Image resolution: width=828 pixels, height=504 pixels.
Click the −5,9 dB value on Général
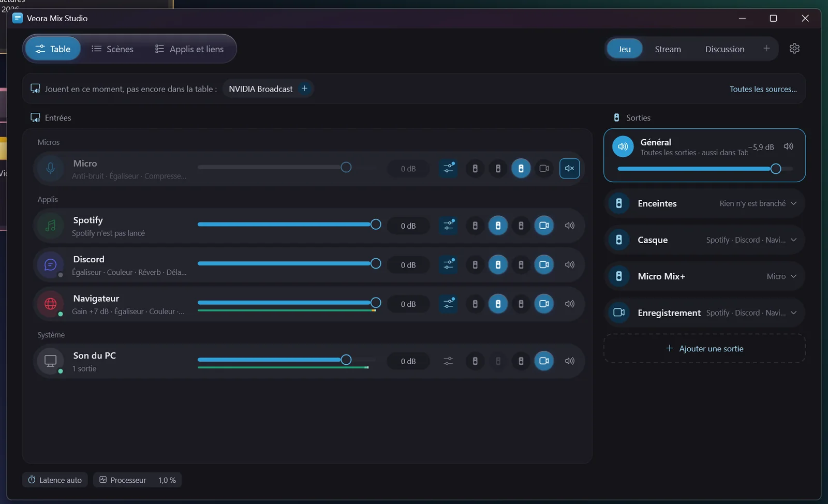coord(761,147)
